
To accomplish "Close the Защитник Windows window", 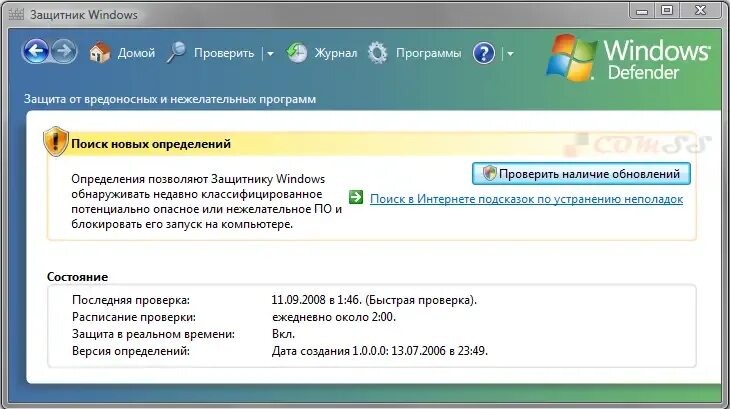I will point(701,11).
